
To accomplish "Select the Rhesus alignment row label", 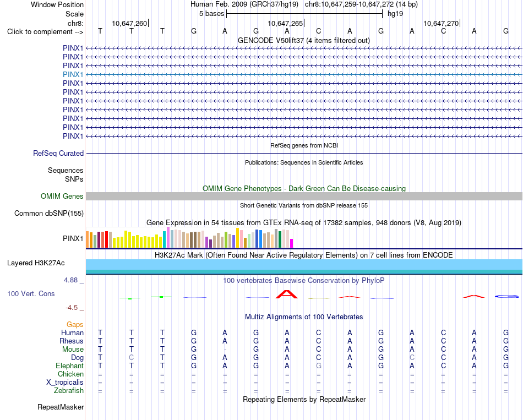I will (x=72, y=341).
